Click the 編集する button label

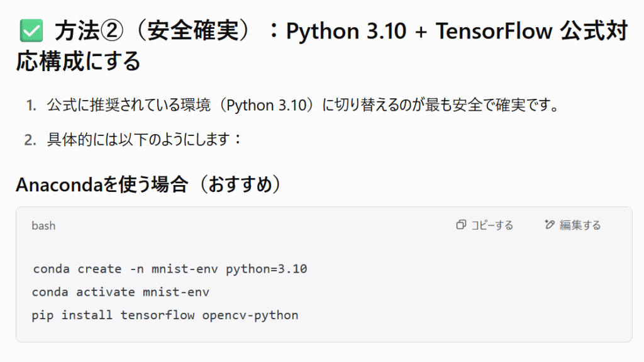(580, 225)
